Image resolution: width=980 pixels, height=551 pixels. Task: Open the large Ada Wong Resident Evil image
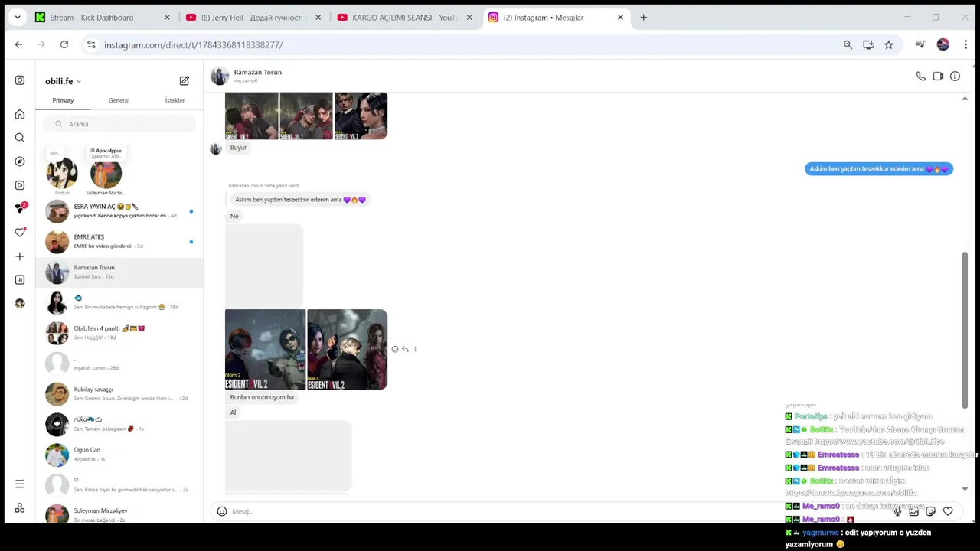coord(265,350)
